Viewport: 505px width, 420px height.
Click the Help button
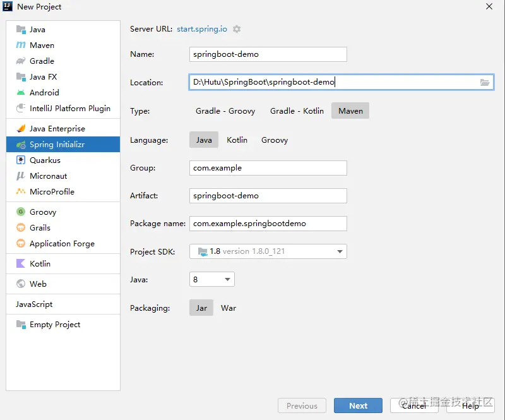pos(470,405)
